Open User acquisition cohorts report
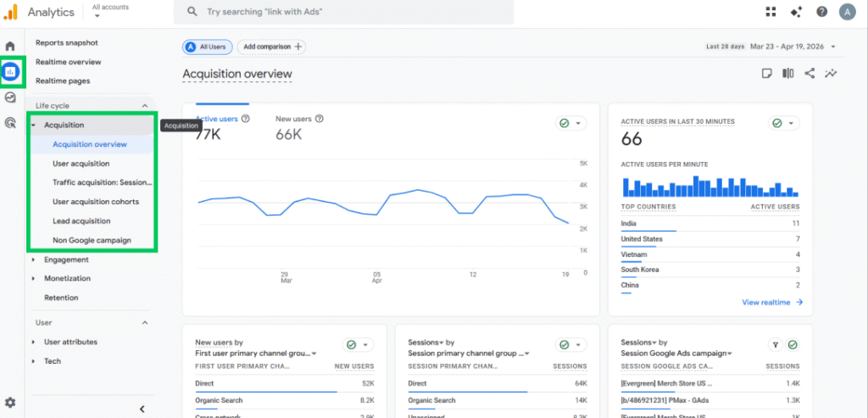868x418 pixels. (96, 202)
